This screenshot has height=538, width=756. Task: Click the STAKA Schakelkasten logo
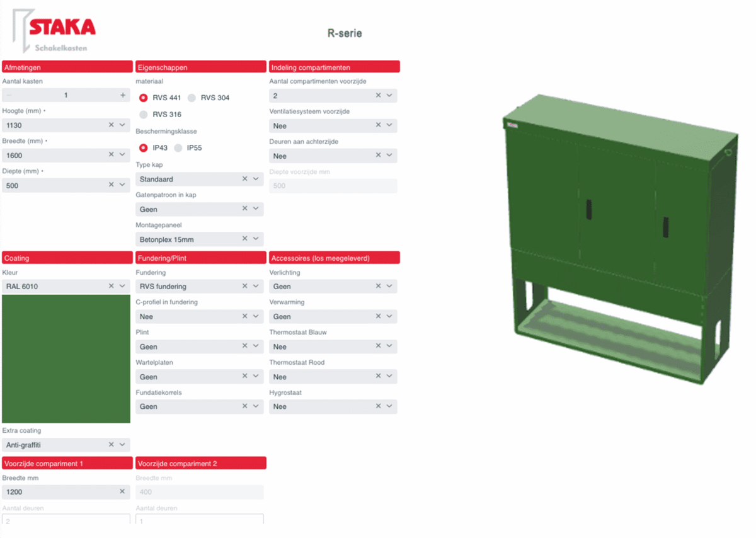[55, 31]
